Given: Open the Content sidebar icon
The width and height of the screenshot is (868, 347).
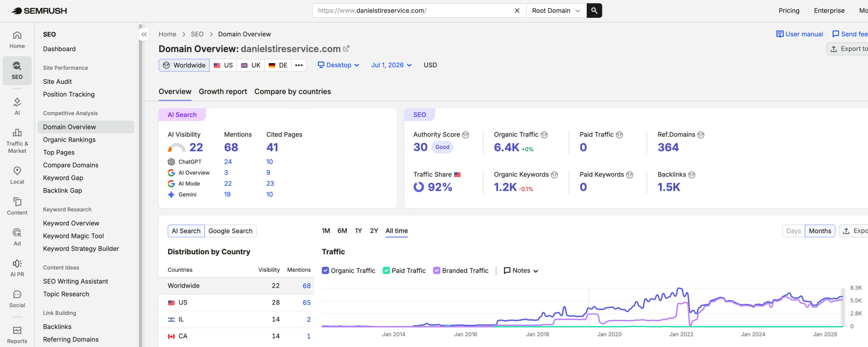Looking at the screenshot, I should 17,206.
